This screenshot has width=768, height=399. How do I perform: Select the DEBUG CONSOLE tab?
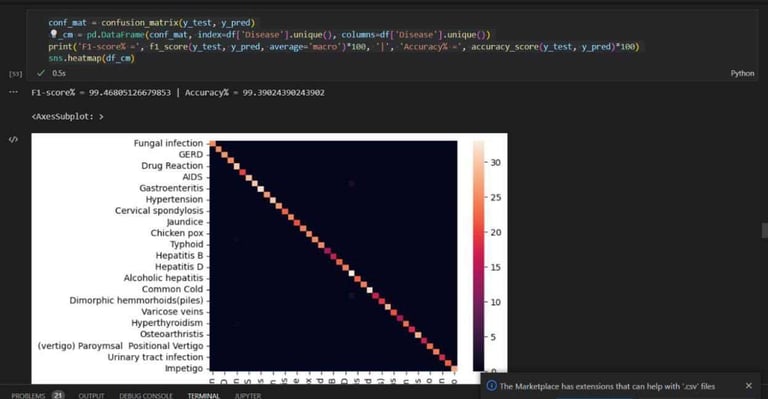146,396
